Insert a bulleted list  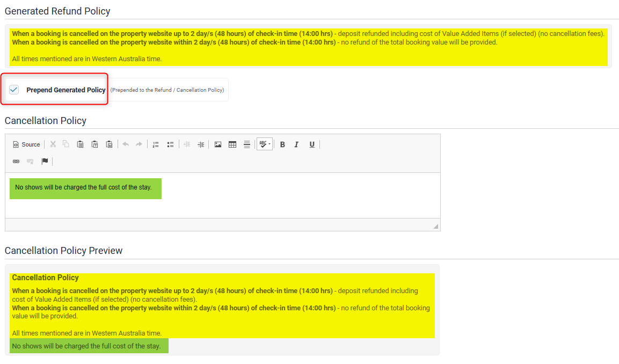pos(170,144)
